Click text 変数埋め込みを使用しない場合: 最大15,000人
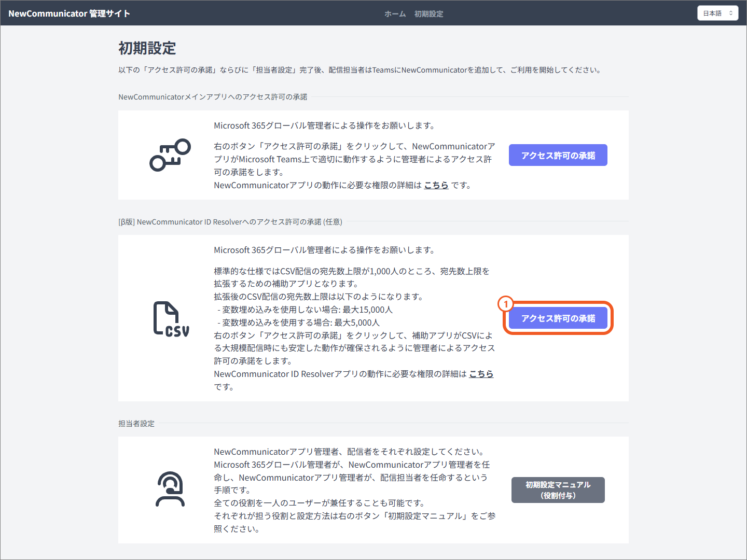 pos(308,310)
